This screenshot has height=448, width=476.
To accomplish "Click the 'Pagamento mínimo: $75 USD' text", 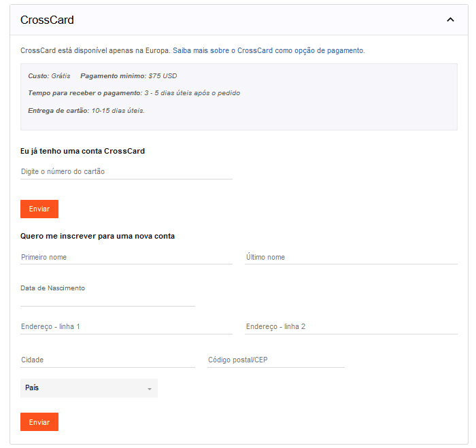I will coord(129,76).
